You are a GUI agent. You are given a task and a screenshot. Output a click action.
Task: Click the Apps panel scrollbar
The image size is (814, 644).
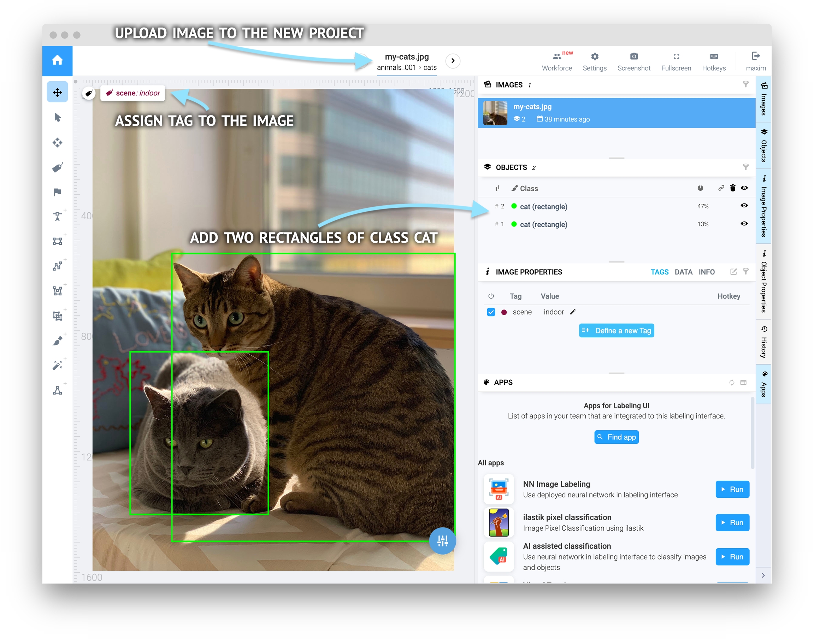(752, 432)
